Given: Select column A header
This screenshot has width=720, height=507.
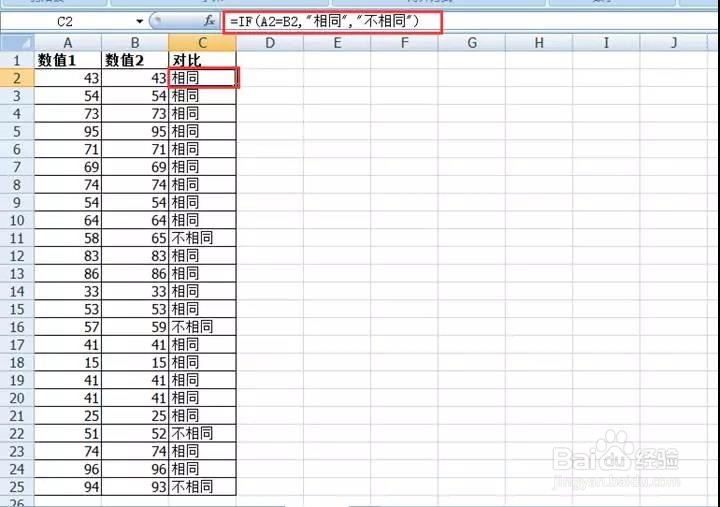Looking at the screenshot, I should (x=68, y=43).
